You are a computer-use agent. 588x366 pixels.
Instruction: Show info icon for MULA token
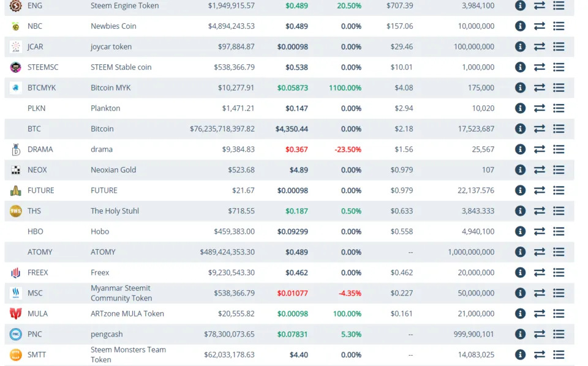520,313
